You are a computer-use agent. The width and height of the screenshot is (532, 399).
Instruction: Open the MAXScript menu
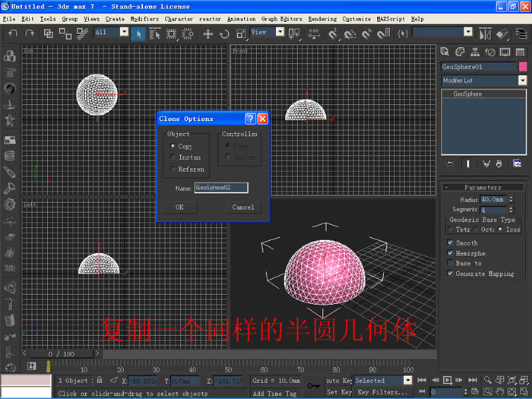pyautogui.click(x=391, y=19)
